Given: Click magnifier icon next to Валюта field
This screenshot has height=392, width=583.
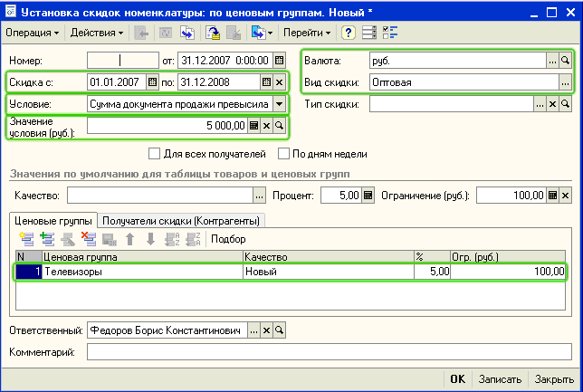Looking at the screenshot, I should pyautogui.click(x=566, y=60).
